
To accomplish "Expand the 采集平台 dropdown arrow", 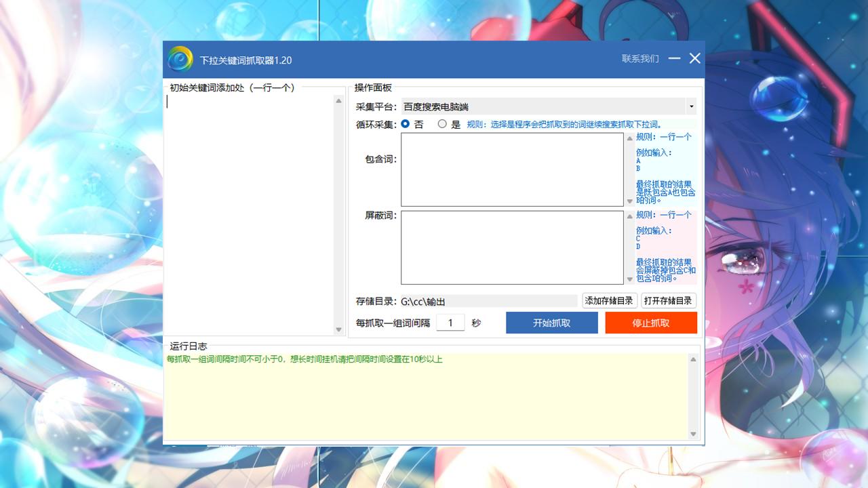I will coord(691,106).
